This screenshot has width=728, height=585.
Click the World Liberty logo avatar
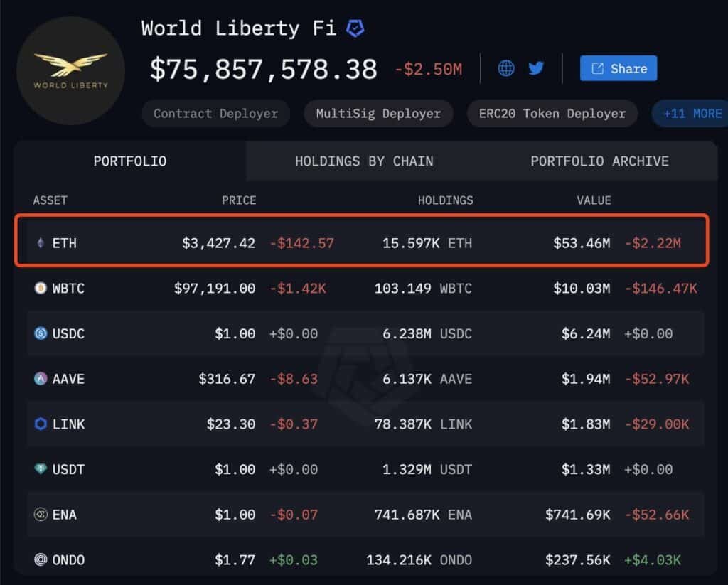coord(70,71)
